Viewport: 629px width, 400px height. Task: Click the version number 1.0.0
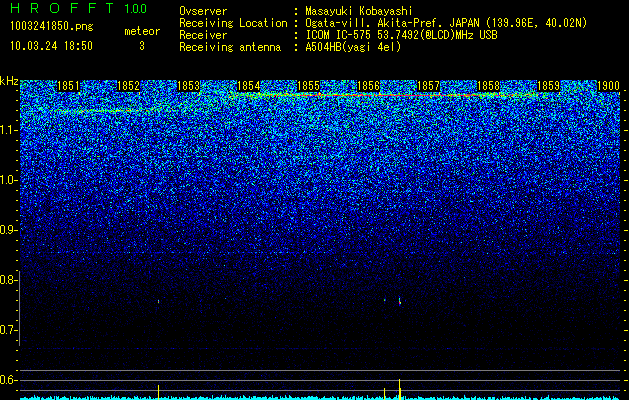pyautogui.click(x=135, y=9)
